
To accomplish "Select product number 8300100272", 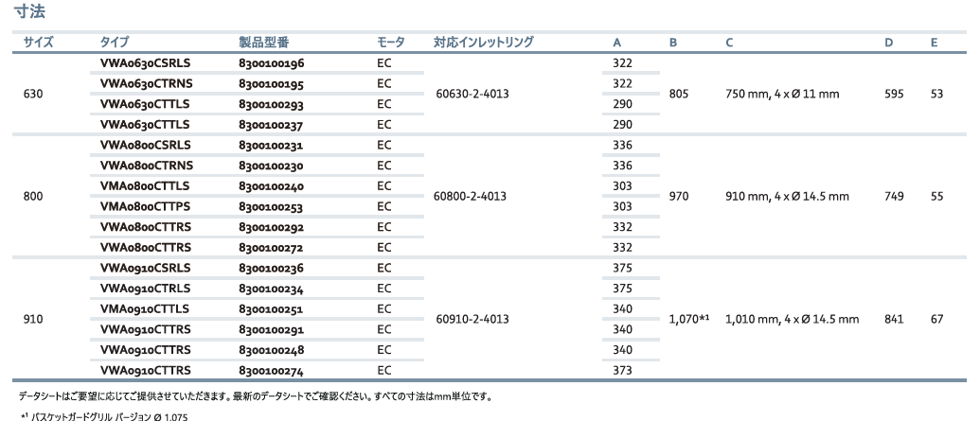I will click(x=271, y=248).
